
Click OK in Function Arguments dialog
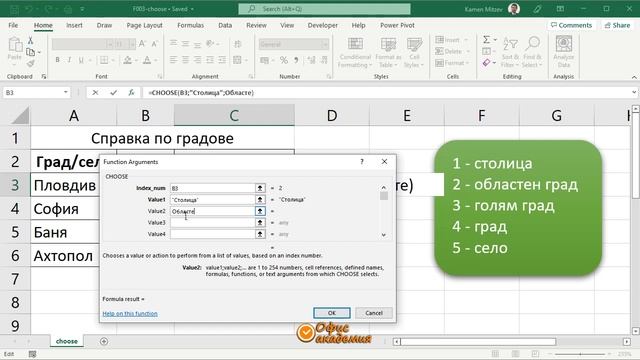tap(331, 313)
